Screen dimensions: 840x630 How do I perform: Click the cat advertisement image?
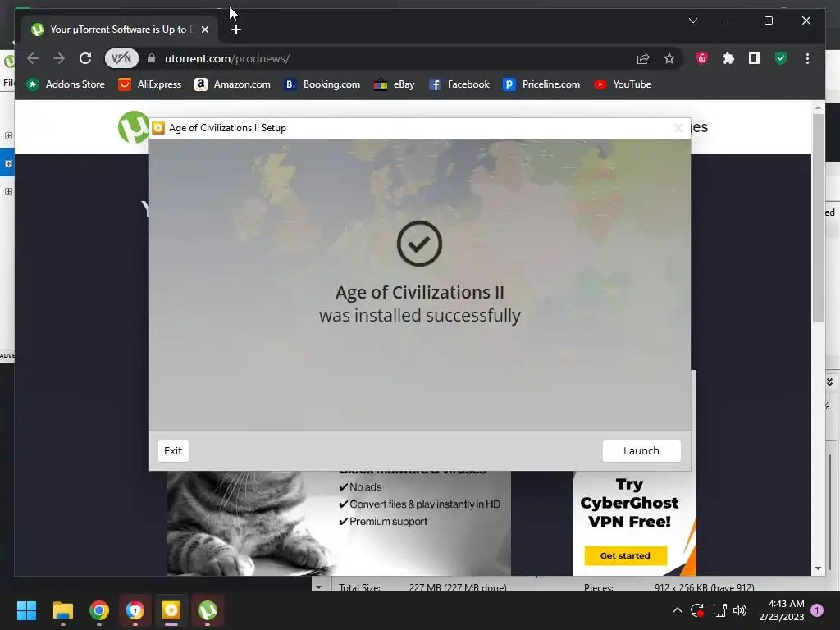click(x=339, y=523)
